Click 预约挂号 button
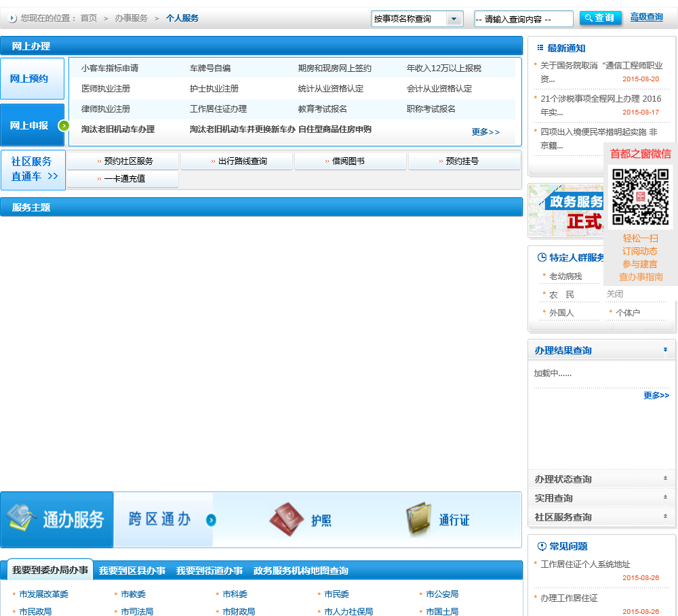This screenshot has height=616, width=678. (x=464, y=161)
